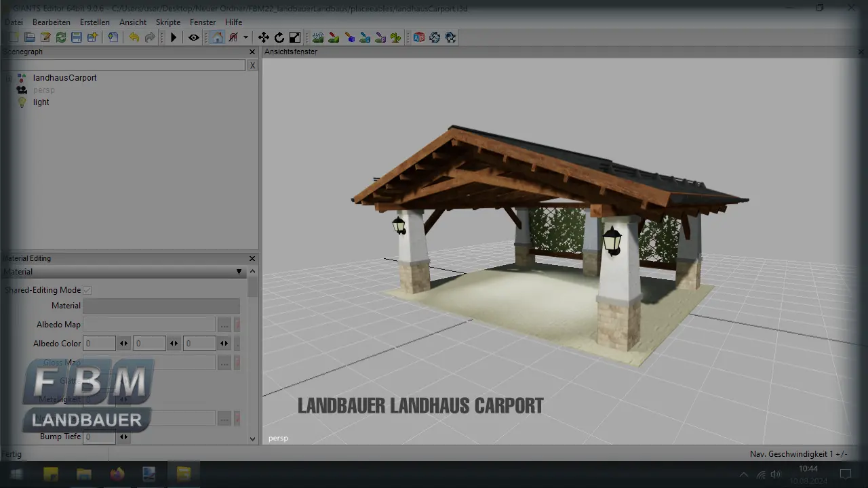Reload the scene with green arrows icon
The height and width of the screenshot is (488, 868).
click(60, 37)
